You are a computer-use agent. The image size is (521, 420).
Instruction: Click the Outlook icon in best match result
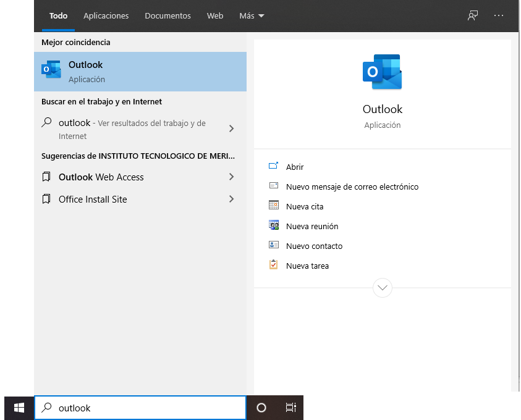coord(51,69)
